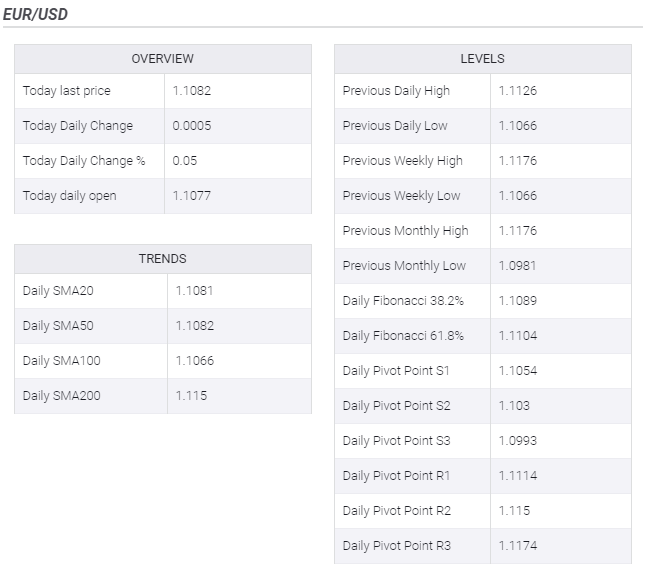Click the EUR/USD heading
Image resolution: width=646 pixels, height=578 pixels.
pos(36,14)
